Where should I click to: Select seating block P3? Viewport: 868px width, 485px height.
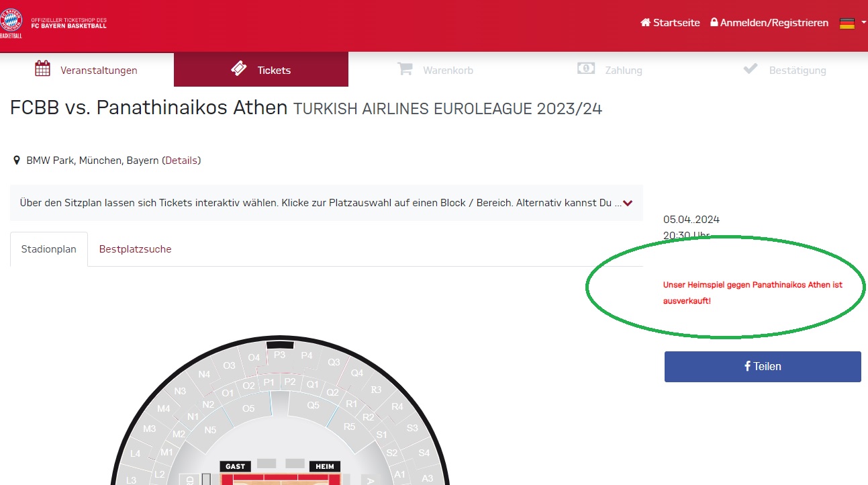pyautogui.click(x=280, y=354)
